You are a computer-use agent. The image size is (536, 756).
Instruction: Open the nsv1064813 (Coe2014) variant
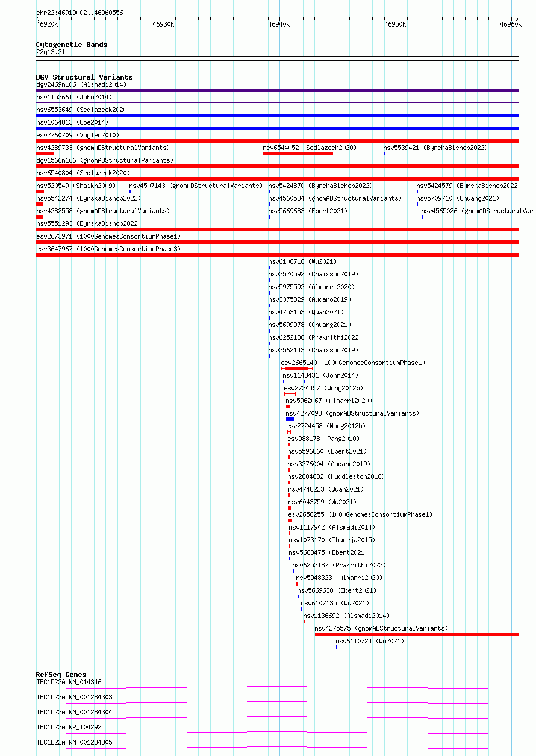(x=72, y=123)
